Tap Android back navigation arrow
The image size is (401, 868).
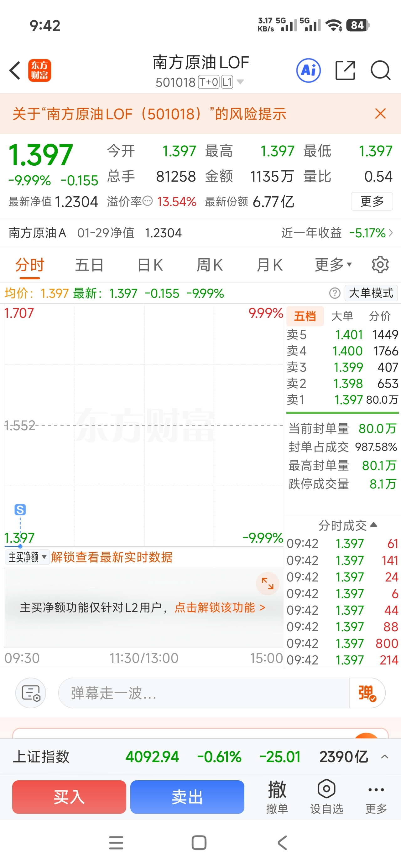click(282, 842)
